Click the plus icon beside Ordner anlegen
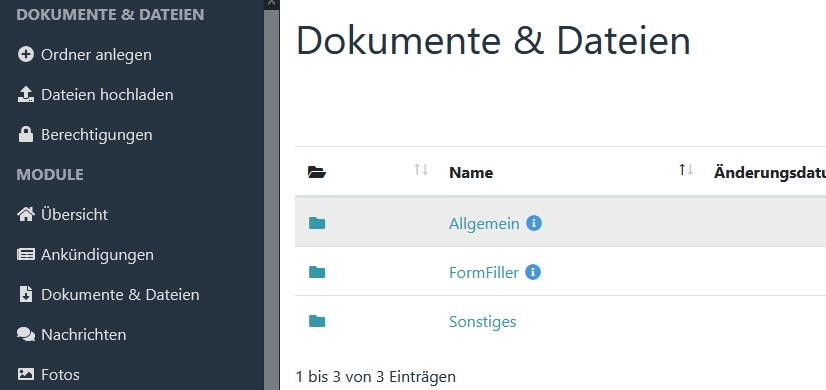Image resolution: width=826 pixels, height=390 pixels. point(25,54)
